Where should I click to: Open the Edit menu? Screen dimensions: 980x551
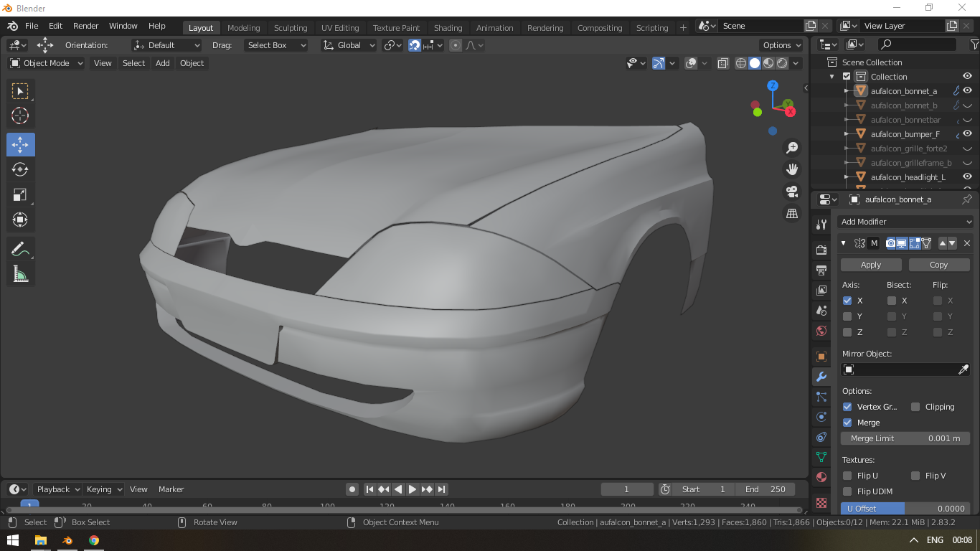point(55,26)
